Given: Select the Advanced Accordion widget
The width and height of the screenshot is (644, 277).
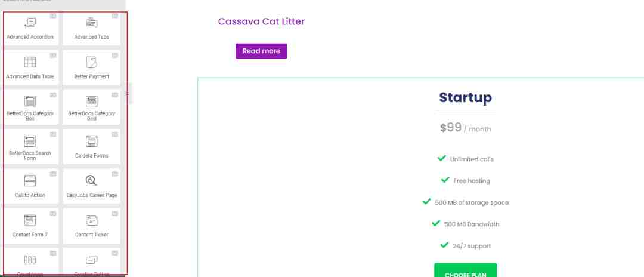Looking at the screenshot, I should click(x=30, y=29).
